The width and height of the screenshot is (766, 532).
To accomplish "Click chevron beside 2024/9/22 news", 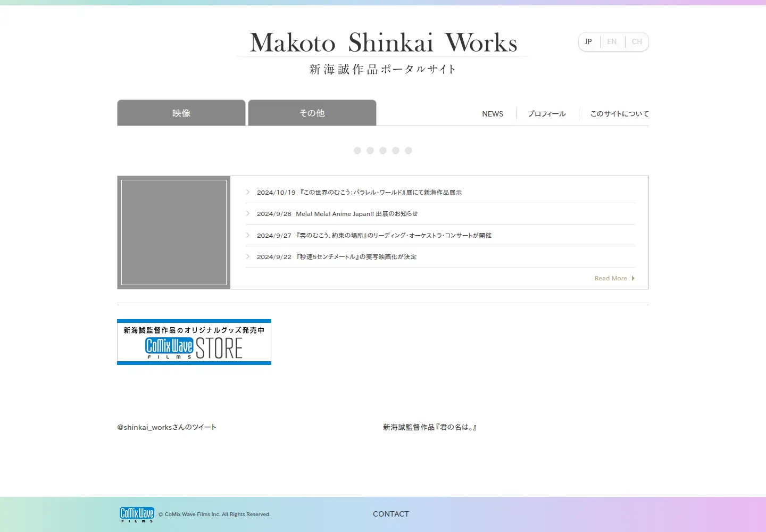I will click(248, 256).
